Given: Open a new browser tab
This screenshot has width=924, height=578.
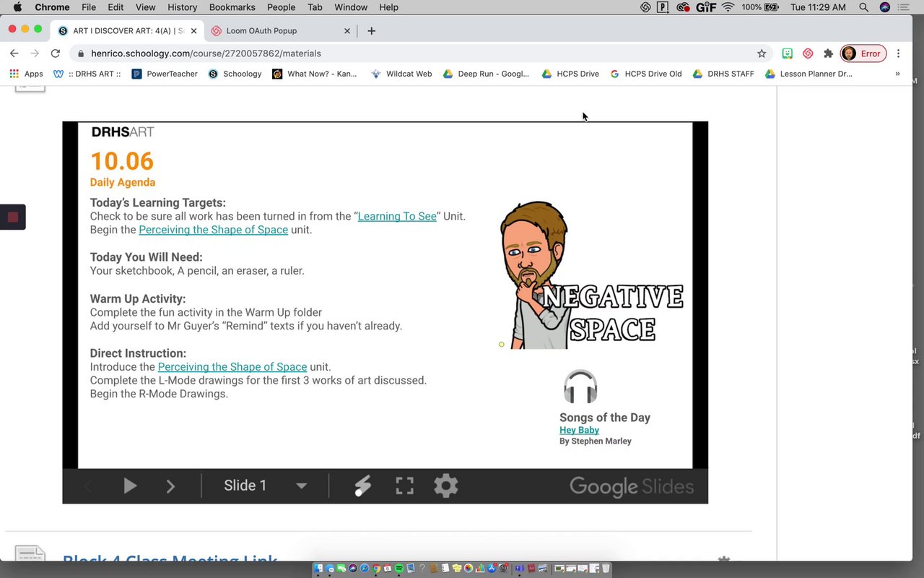Looking at the screenshot, I should click(371, 31).
